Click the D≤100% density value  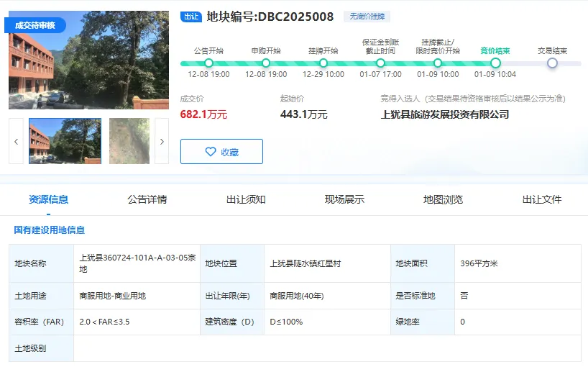pyautogui.click(x=286, y=322)
